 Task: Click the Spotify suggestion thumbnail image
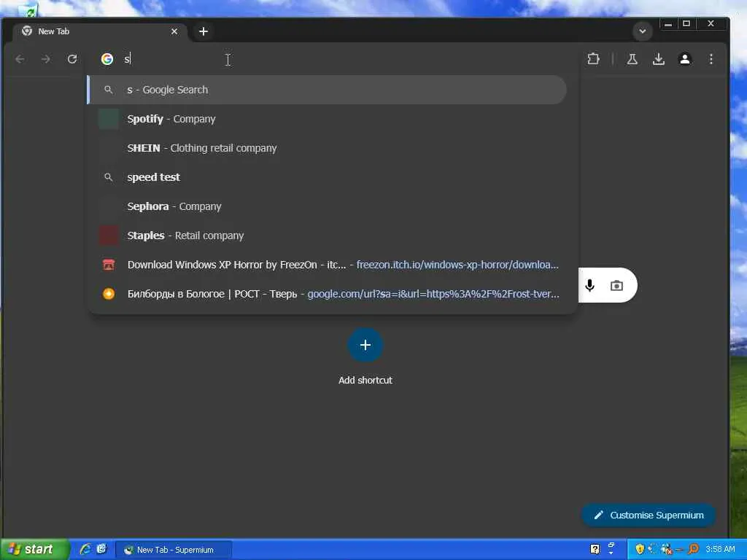pos(108,119)
